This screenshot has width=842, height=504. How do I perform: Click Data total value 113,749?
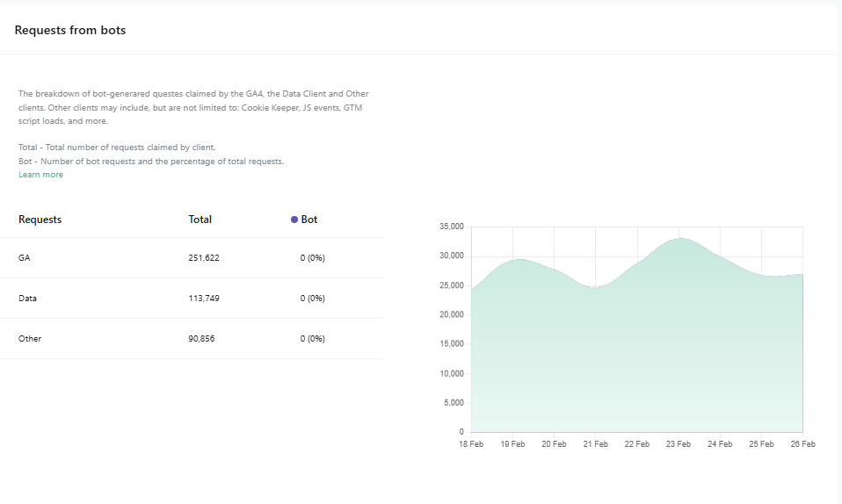(x=204, y=299)
